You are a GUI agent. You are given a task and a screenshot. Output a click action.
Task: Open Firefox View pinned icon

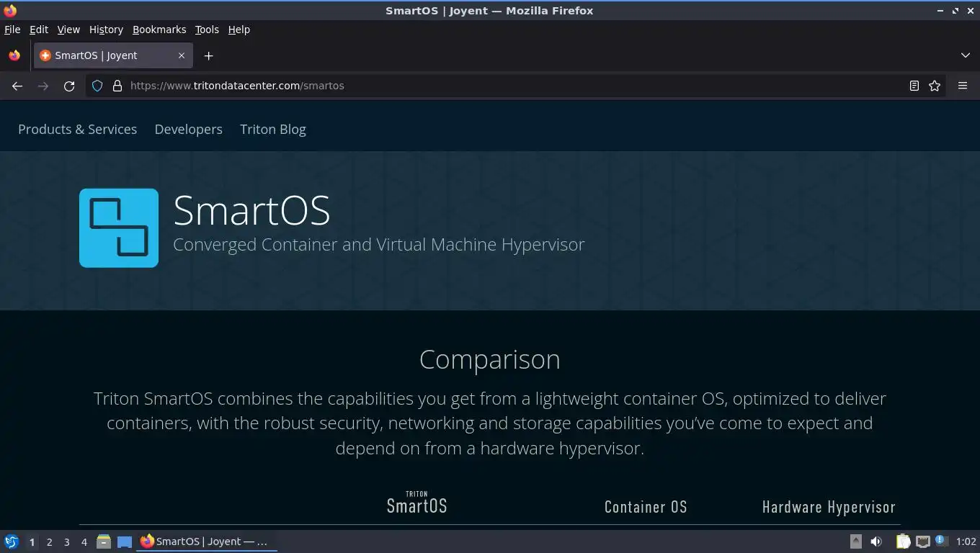[x=14, y=55]
